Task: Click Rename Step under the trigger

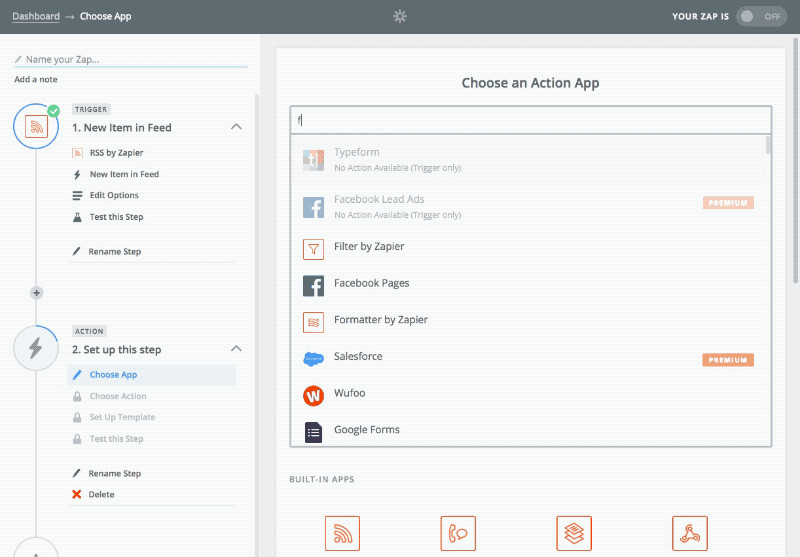Action: [115, 251]
